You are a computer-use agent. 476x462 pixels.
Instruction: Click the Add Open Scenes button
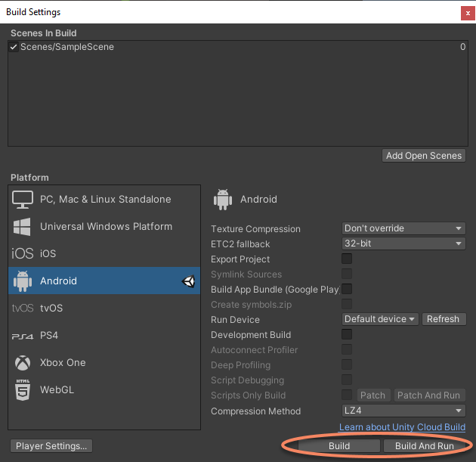[424, 156]
